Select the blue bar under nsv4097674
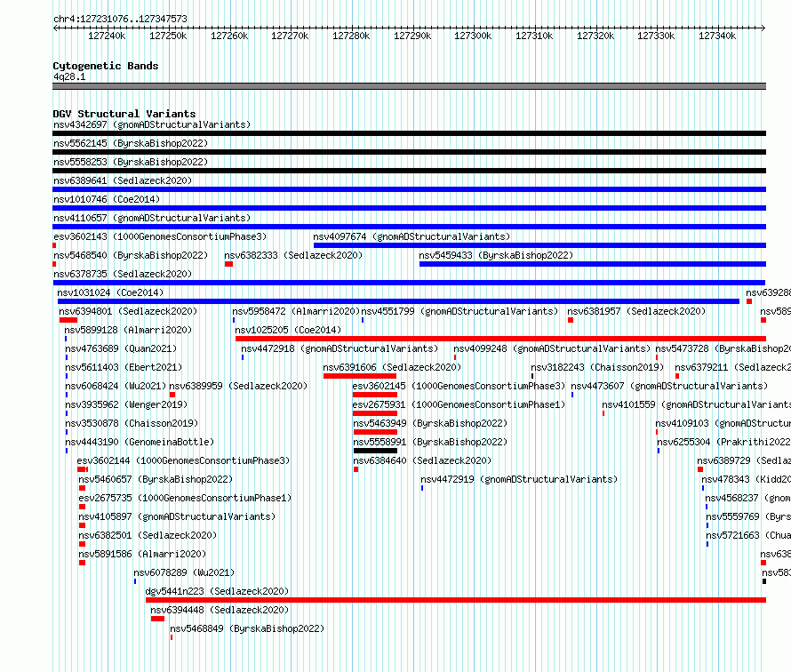This screenshot has width=791, height=672. click(x=539, y=245)
